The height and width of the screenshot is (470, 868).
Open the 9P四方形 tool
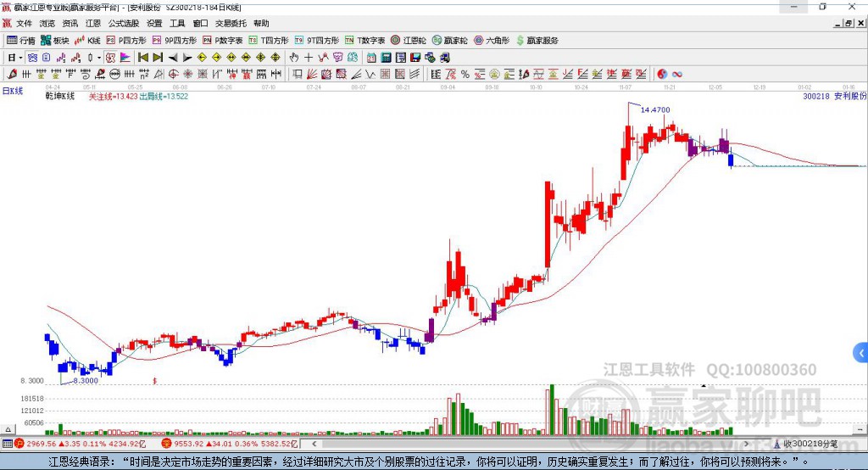click(175, 41)
